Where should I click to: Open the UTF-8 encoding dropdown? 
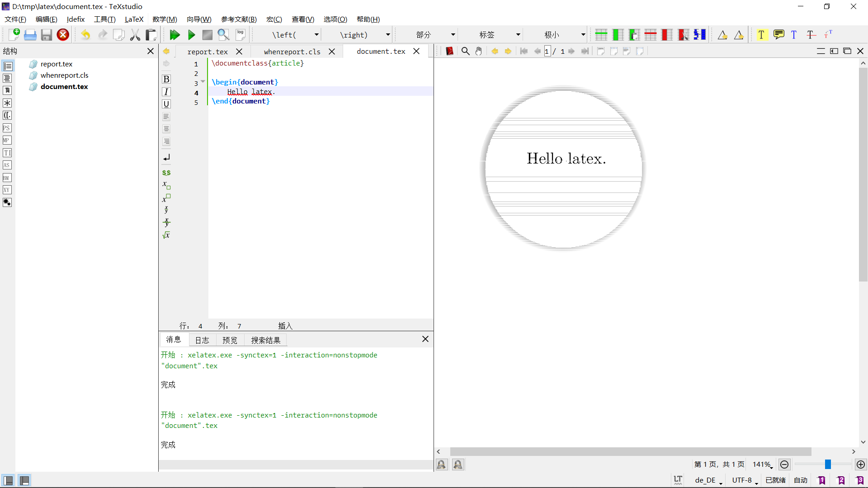coord(744,480)
